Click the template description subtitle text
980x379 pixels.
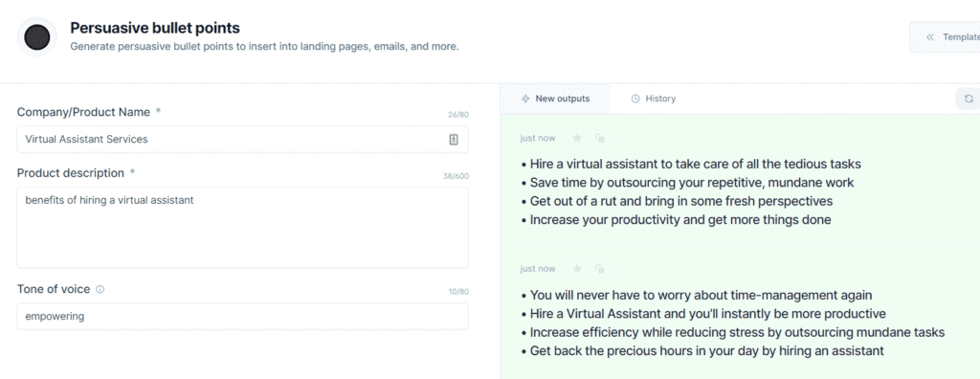point(264,46)
